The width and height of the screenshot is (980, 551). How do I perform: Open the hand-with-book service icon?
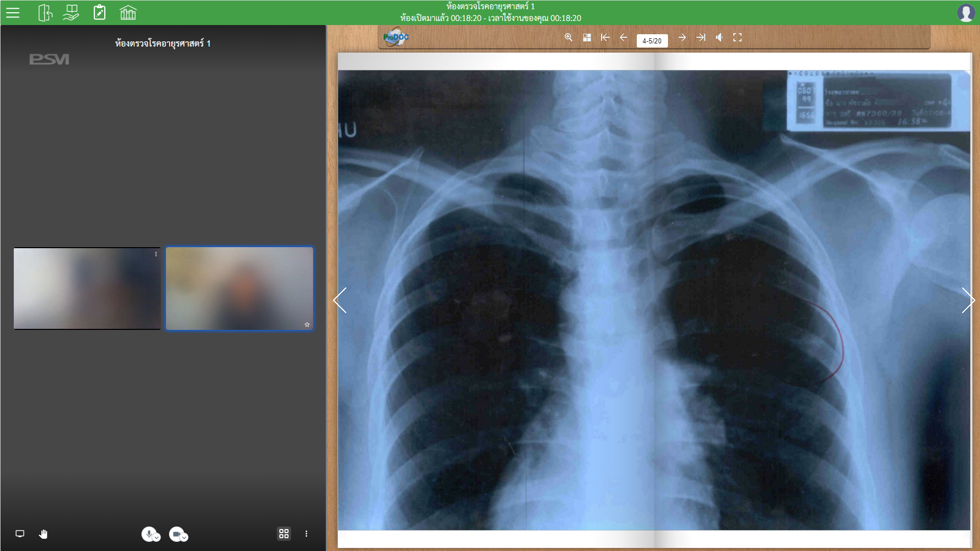click(x=71, y=13)
